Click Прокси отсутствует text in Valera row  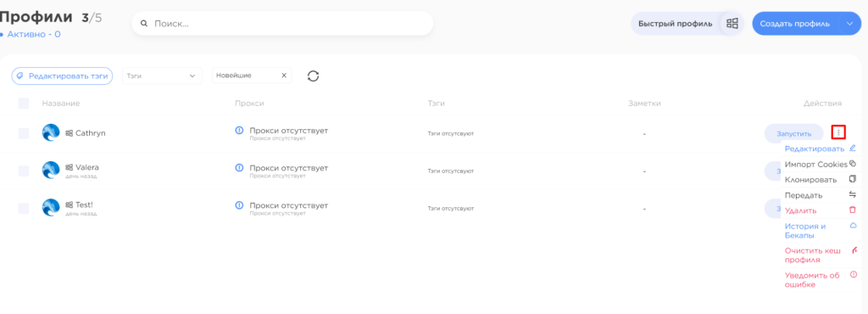pos(288,168)
